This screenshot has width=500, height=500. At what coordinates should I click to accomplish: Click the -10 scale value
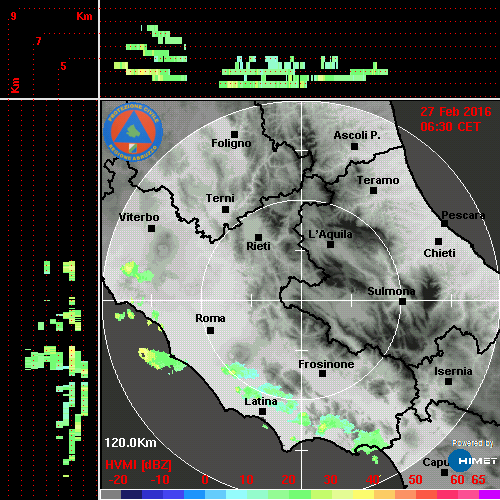pyautogui.click(x=160, y=480)
